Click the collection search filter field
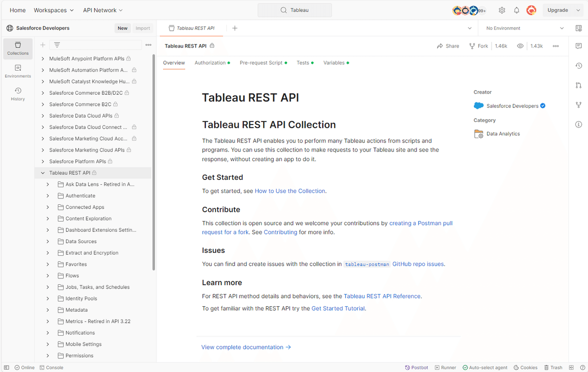 point(96,45)
